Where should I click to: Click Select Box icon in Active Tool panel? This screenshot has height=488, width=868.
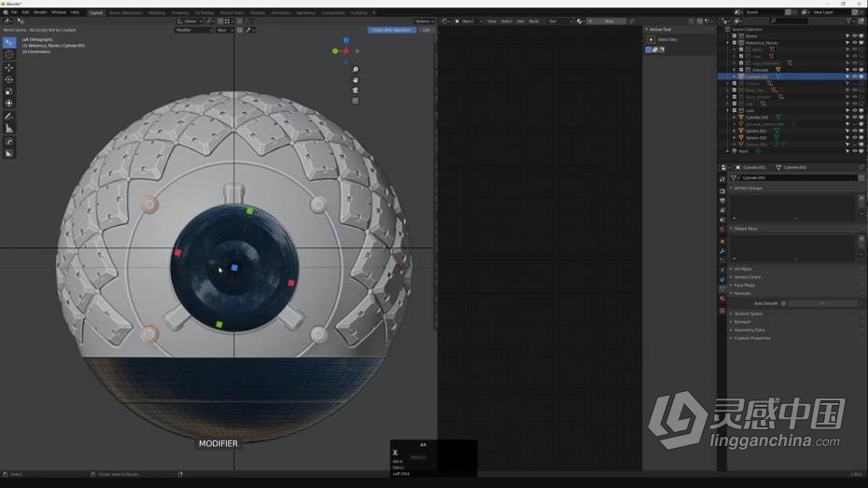coord(651,39)
